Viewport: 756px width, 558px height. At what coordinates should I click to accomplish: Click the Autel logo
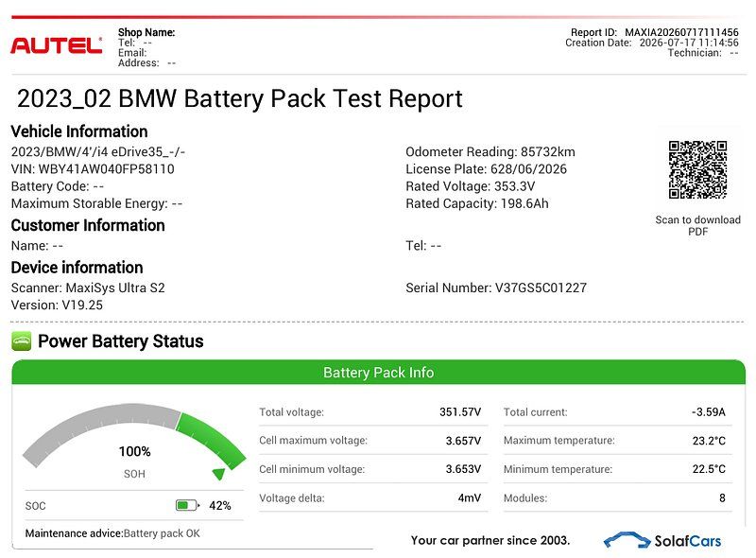[57, 45]
